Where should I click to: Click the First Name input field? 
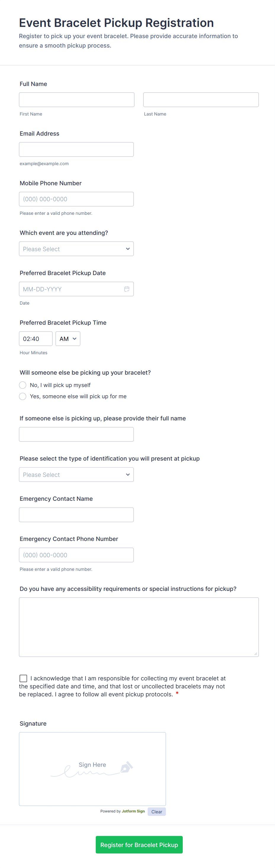[x=76, y=99]
